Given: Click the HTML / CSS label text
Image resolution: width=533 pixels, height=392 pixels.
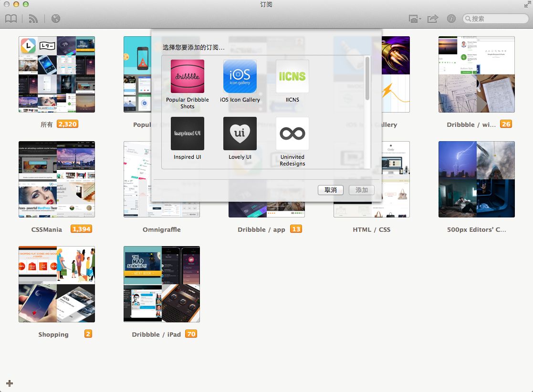Looking at the screenshot, I should pyautogui.click(x=372, y=230).
